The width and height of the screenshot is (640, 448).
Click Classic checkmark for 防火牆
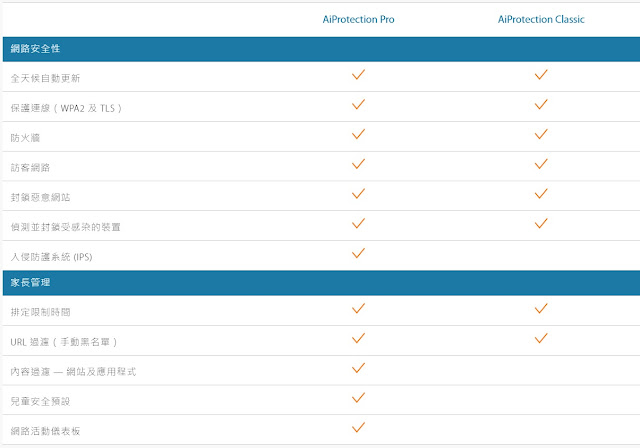pos(541,134)
